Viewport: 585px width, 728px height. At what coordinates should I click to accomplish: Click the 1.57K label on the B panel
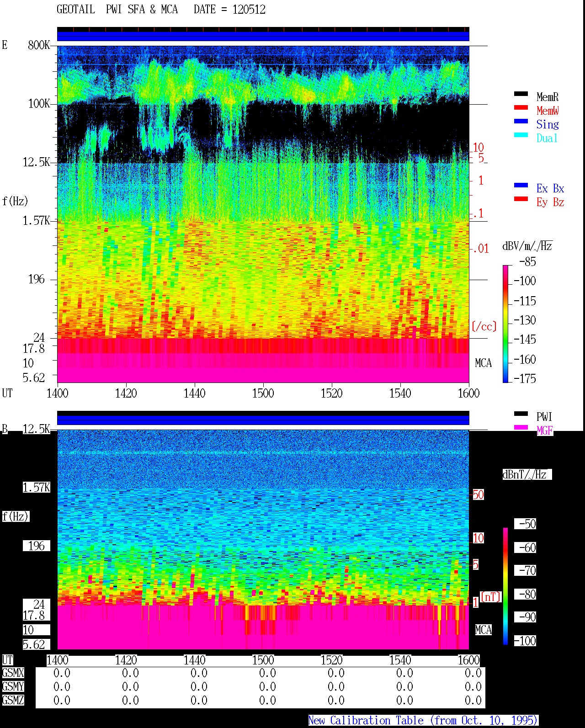click(x=37, y=487)
